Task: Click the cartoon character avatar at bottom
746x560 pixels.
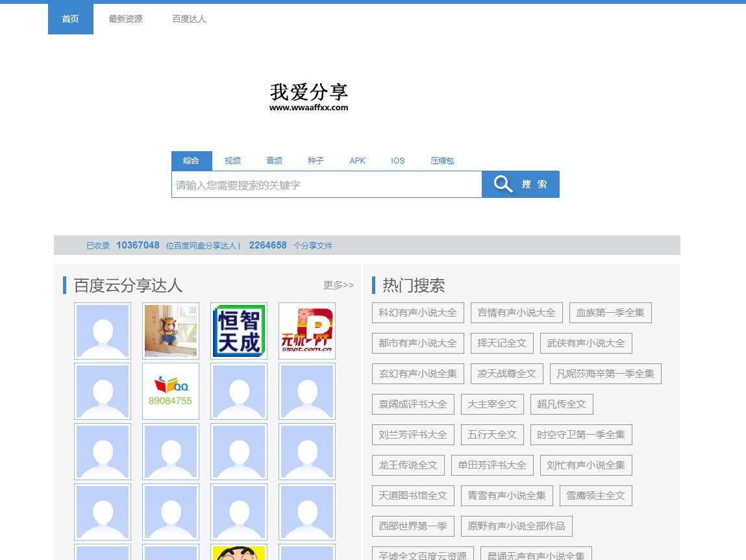Action: coord(238,555)
